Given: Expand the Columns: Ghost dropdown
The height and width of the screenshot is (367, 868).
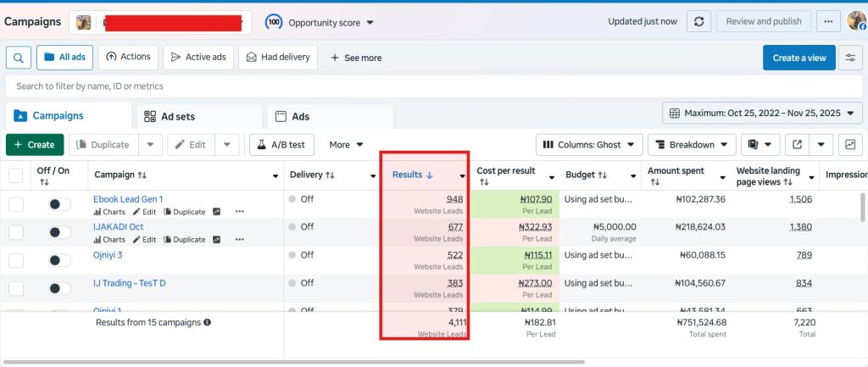Looking at the screenshot, I should click(x=589, y=145).
